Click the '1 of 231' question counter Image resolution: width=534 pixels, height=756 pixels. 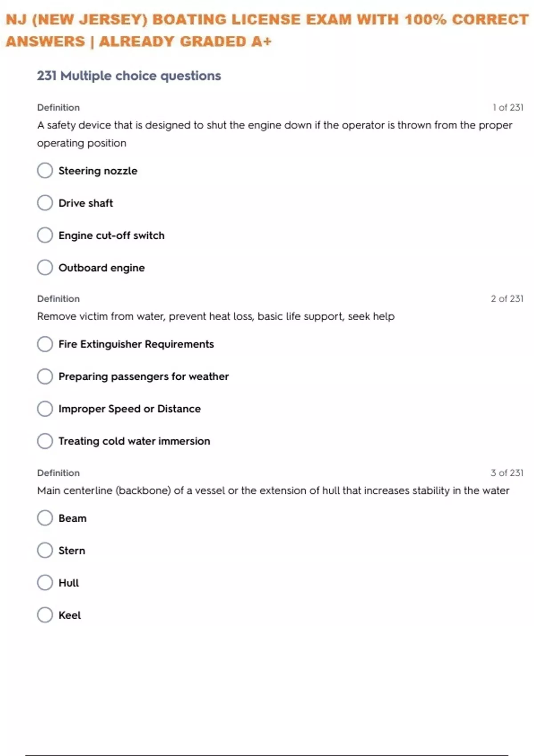(508, 107)
